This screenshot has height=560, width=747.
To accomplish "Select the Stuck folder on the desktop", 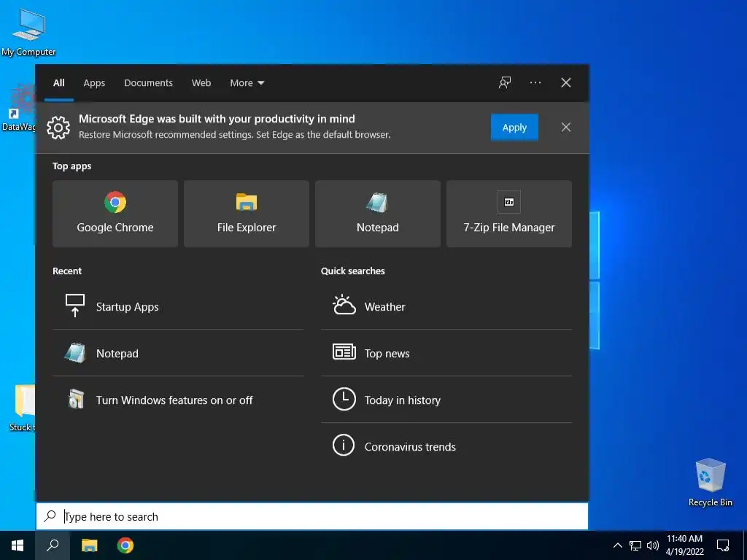I will pos(21,408).
